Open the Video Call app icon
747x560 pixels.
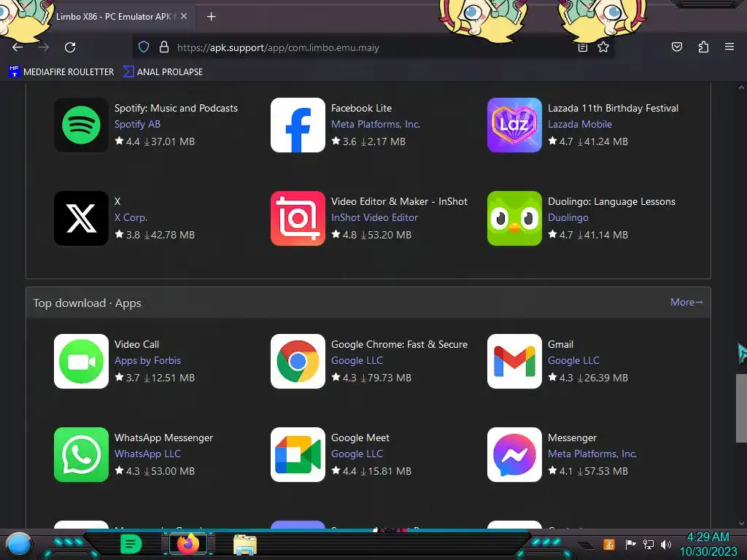pos(81,362)
